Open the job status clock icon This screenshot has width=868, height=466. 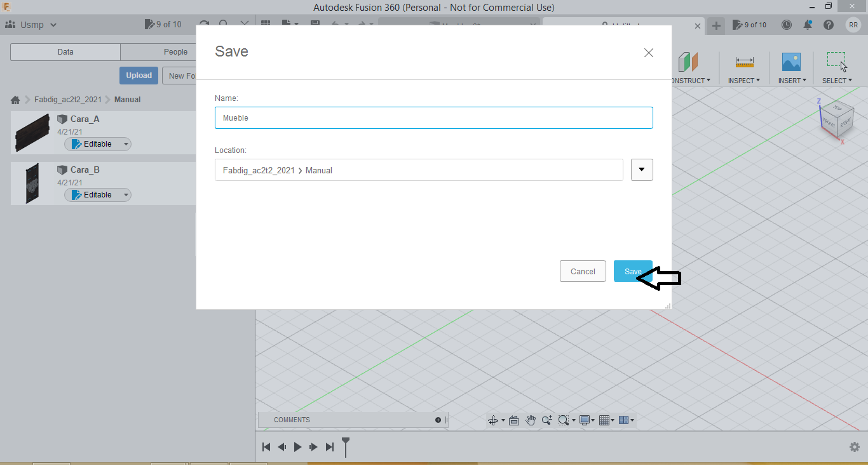(x=787, y=25)
